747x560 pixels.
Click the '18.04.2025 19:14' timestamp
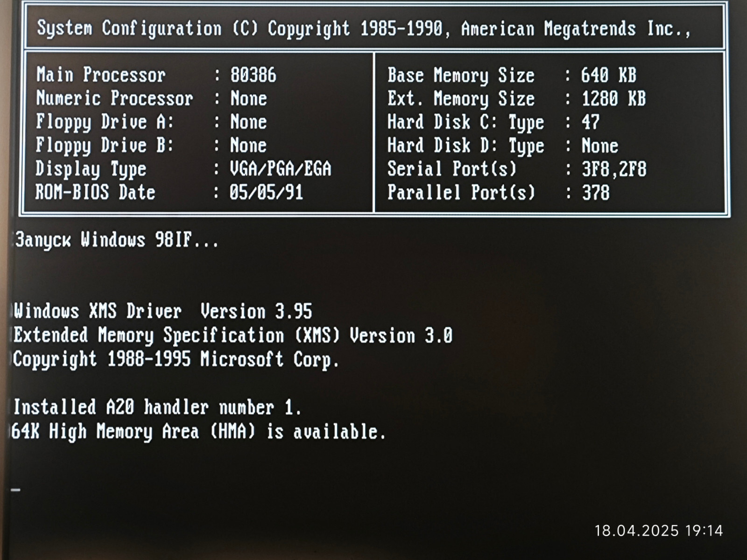tap(659, 531)
